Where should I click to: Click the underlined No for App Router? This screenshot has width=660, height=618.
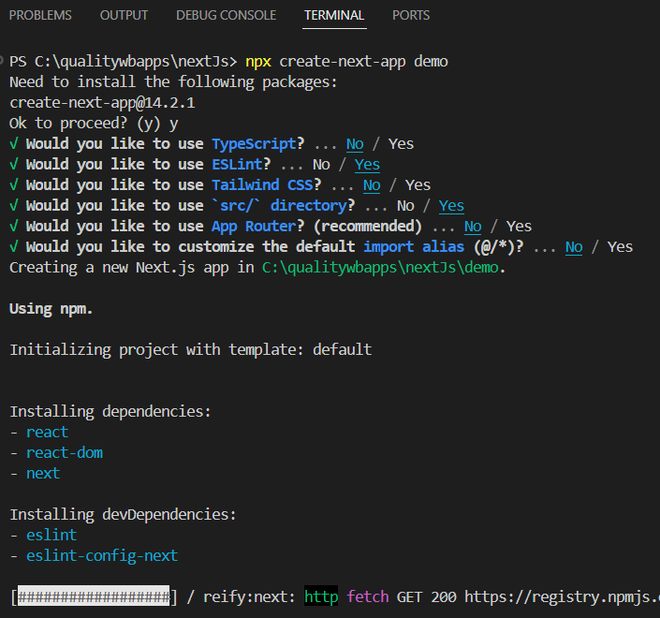coord(473,227)
